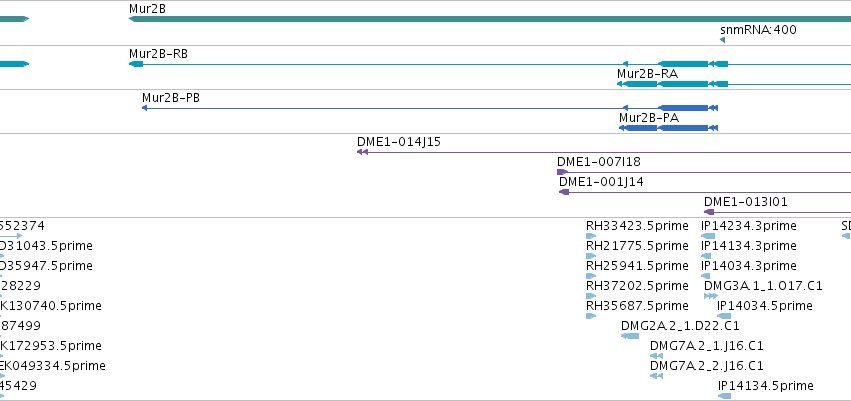Viewport: 851px width, 401px height.
Task: Select the DME1-001J14 clone label
Action: pos(601,182)
